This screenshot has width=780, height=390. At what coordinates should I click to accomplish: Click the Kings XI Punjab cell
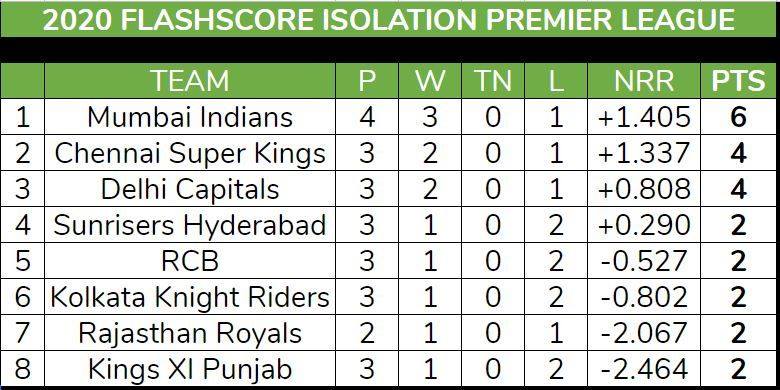190,369
